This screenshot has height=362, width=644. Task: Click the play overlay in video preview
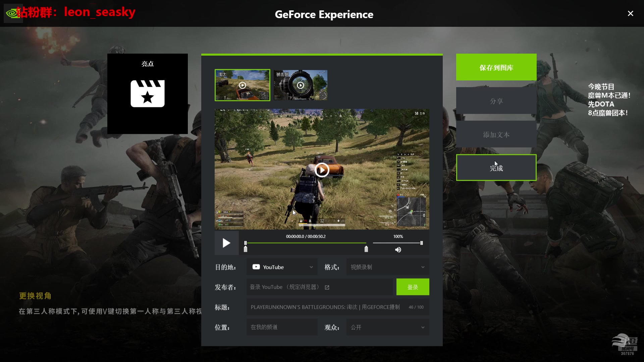[322, 170]
